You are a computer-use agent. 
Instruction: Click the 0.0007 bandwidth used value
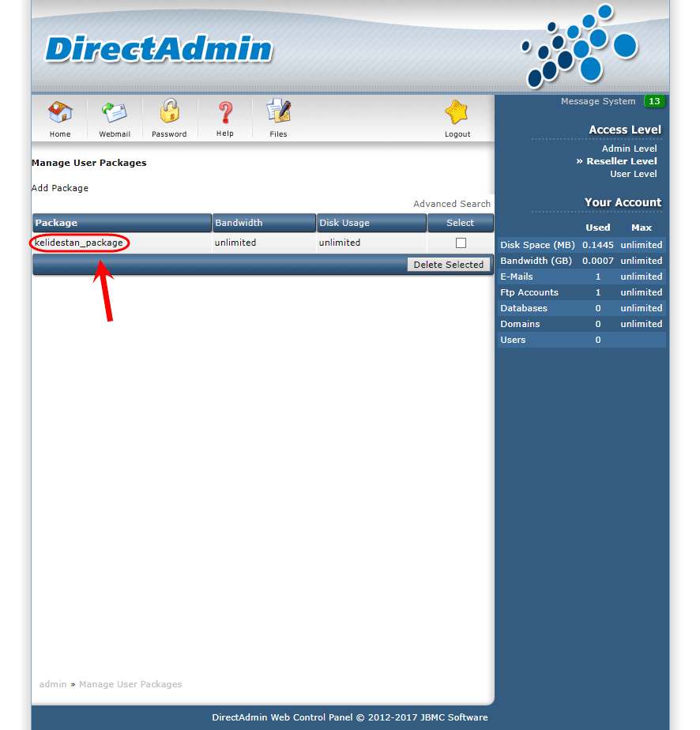coord(597,261)
